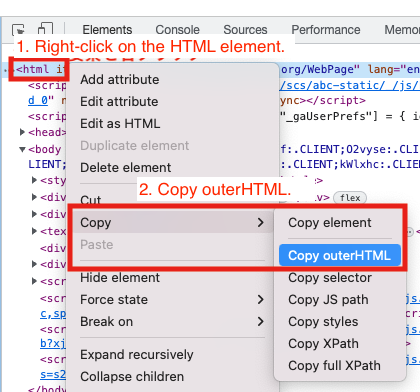Open the Force state submenu arrow
Screen dimensions: 420x392
click(x=261, y=299)
